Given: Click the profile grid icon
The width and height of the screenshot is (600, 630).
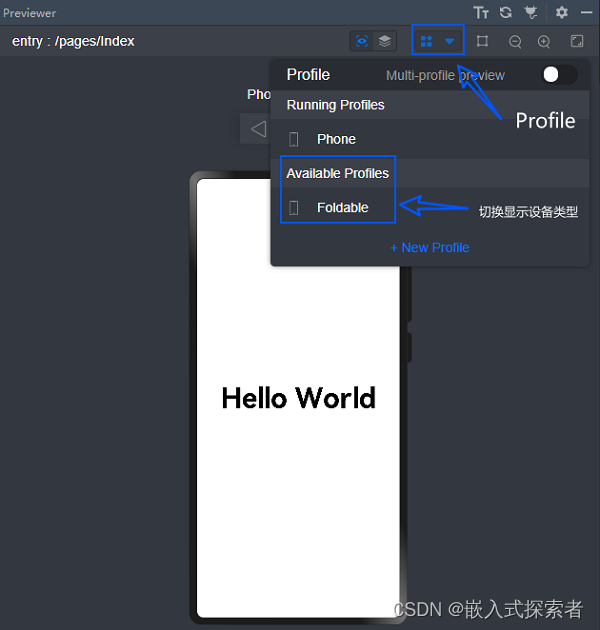Looking at the screenshot, I should (x=426, y=41).
